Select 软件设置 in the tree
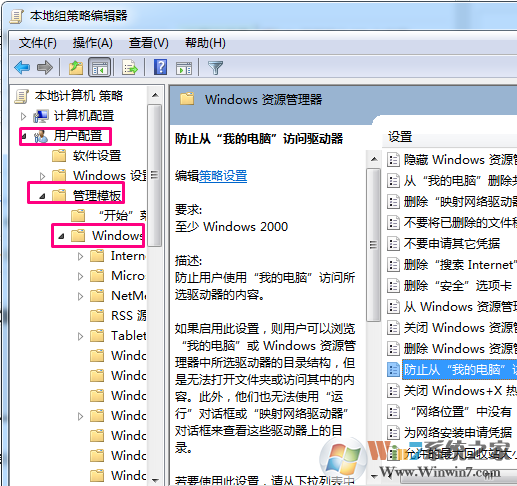Viewport: 517px width, 486px height. point(97,156)
